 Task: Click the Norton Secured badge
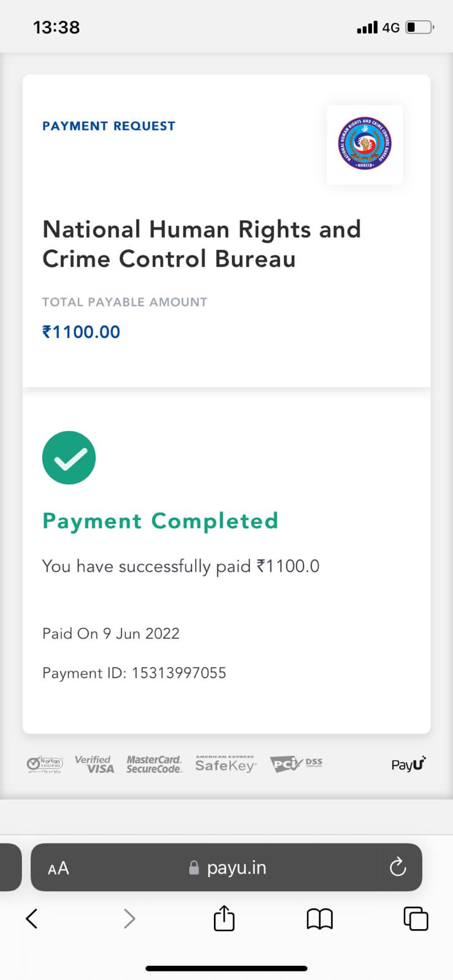(45, 764)
